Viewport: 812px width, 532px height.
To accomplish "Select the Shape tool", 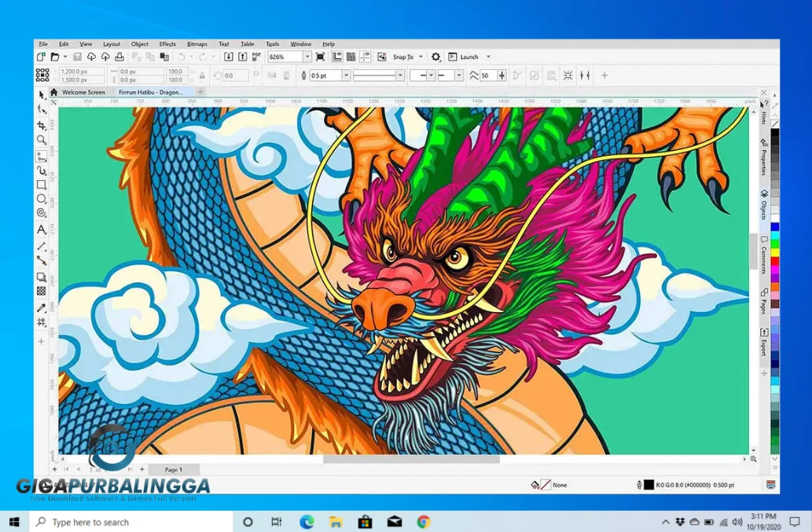I will pos(42,108).
